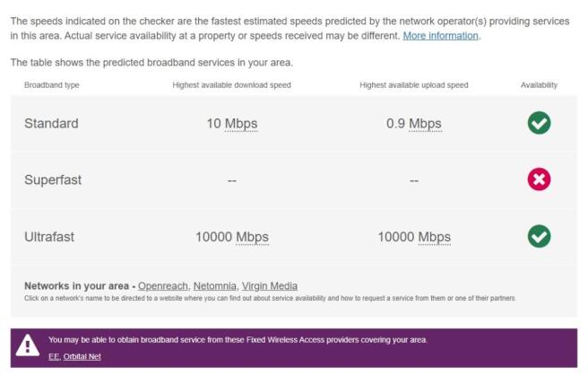588x376 pixels.
Task: Click Mbps abbreviation in Ultrafast download speed
Action: click(x=252, y=237)
